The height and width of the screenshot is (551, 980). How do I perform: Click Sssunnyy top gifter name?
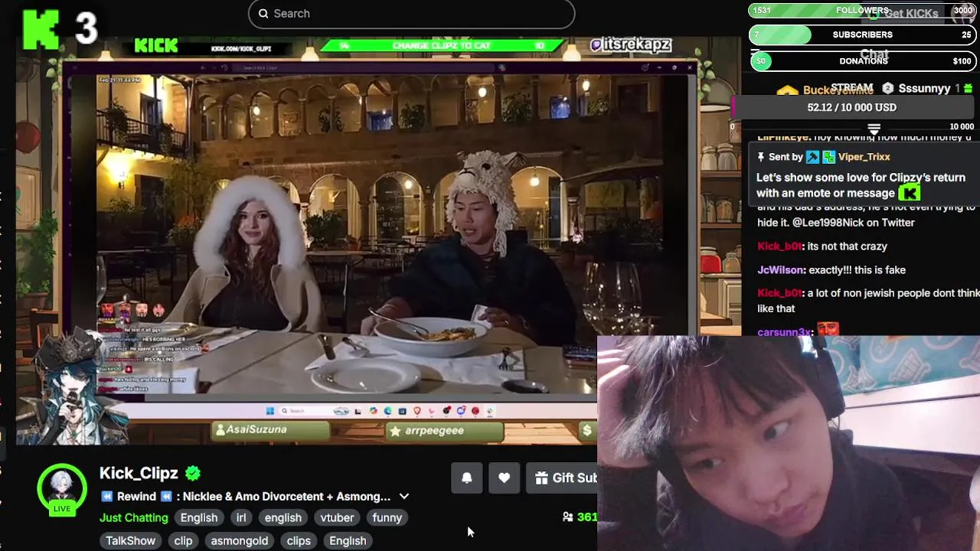[x=924, y=89]
